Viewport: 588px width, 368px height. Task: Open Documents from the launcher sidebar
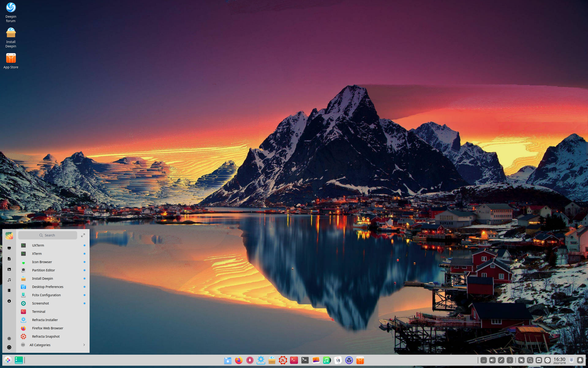(x=9, y=259)
